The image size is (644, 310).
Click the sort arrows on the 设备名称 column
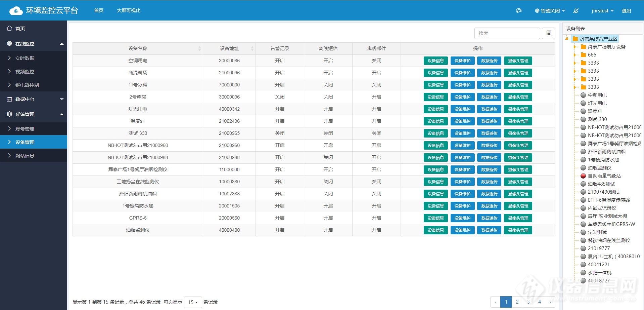(x=199, y=49)
